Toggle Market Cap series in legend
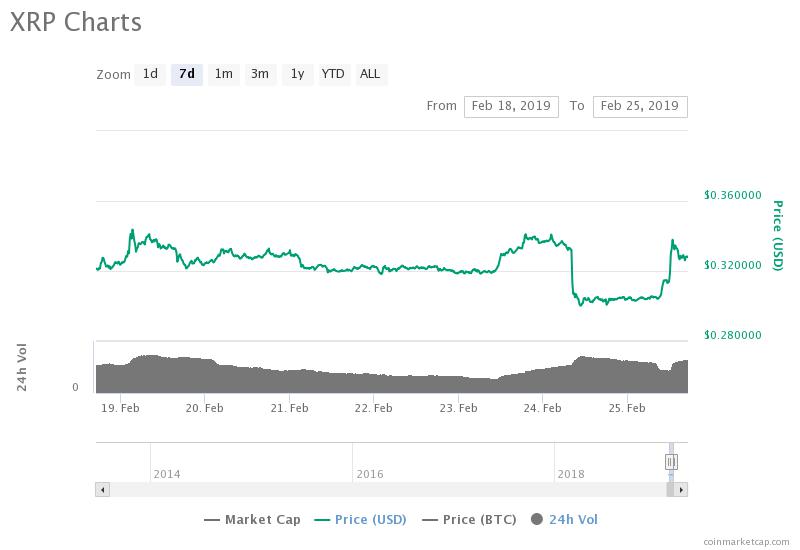800x550 pixels. (x=252, y=520)
